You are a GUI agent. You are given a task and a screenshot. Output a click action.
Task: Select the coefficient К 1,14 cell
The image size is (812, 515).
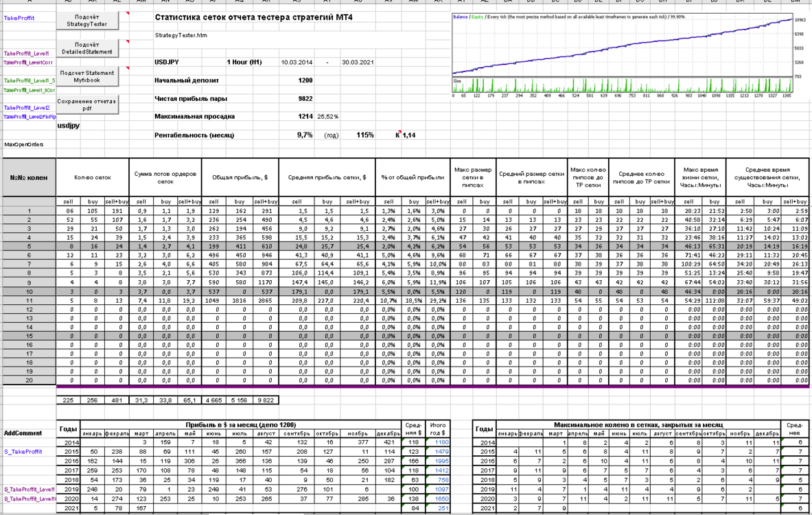pyautogui.click(x=406, y=135)
